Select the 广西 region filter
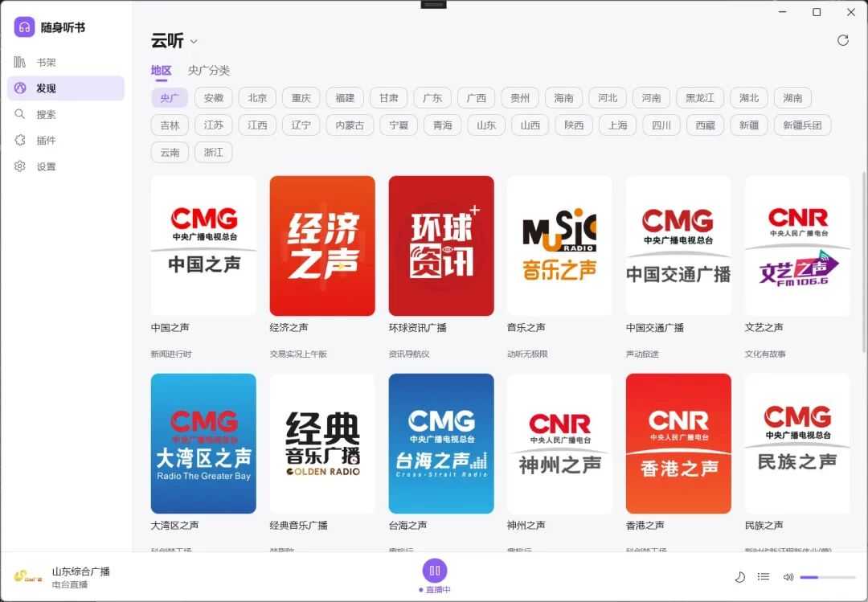868x602 pixels. (476, 98)
